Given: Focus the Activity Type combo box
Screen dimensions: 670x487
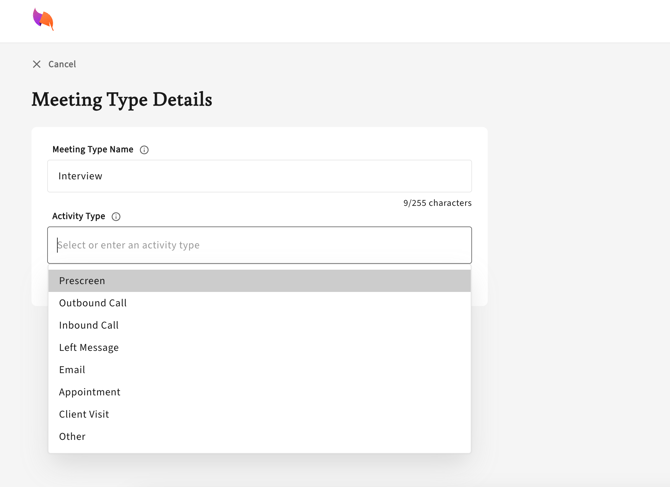Looking at the screenshot, I should (x=259, y=245).
